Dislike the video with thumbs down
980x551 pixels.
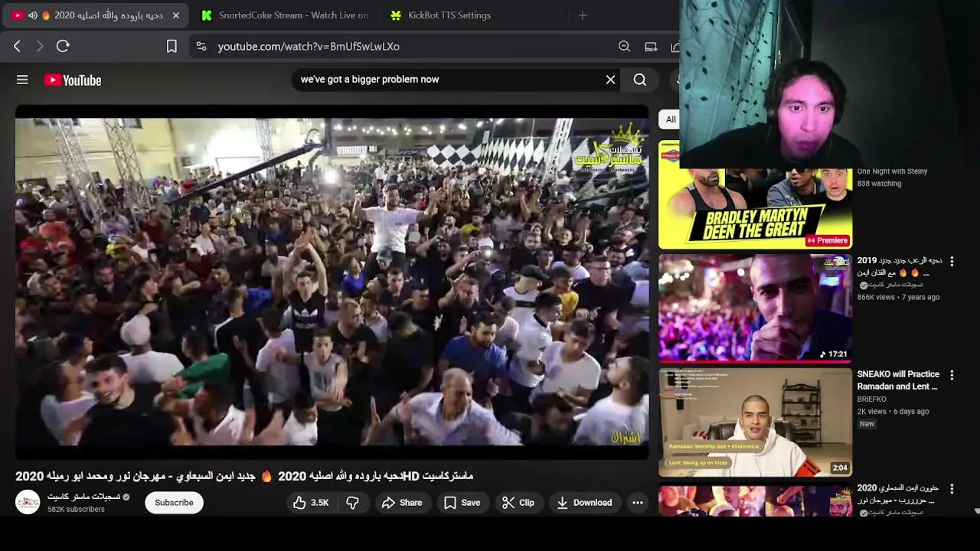pos(352,503)
